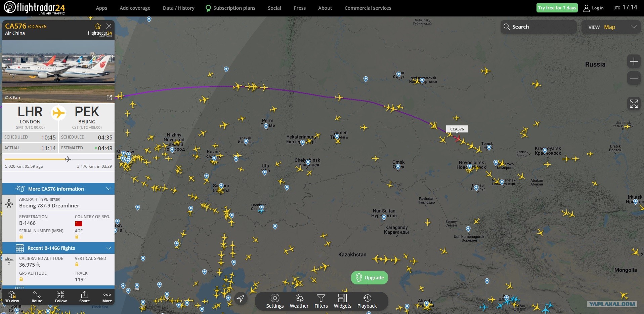This screenshot has width=644, height=314.
Task: Select the red CA576 aircraft on map
Action: (457, 138)
